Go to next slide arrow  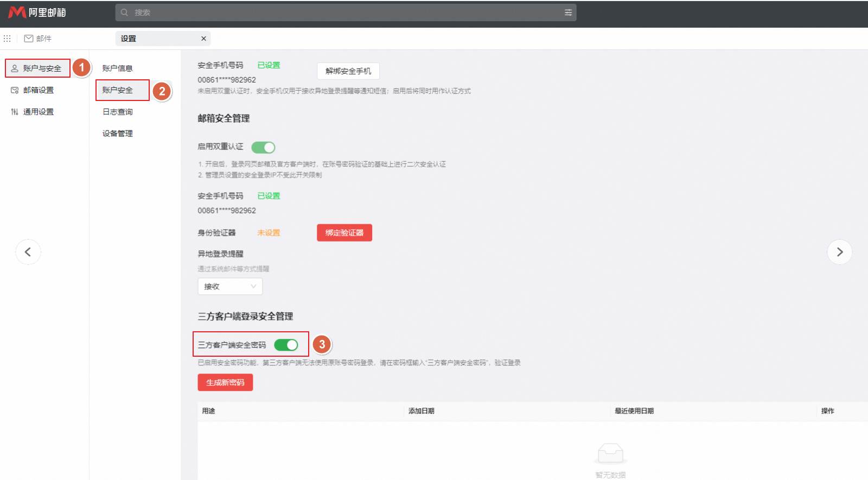coord(839,252)
